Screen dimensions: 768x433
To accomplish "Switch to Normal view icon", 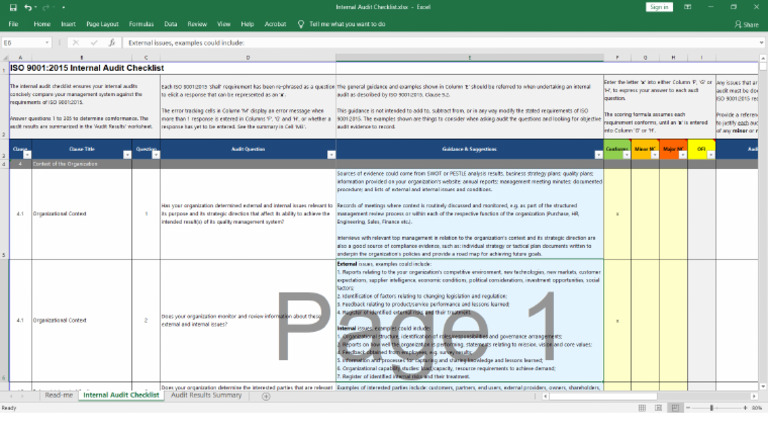I will (642, 408).
